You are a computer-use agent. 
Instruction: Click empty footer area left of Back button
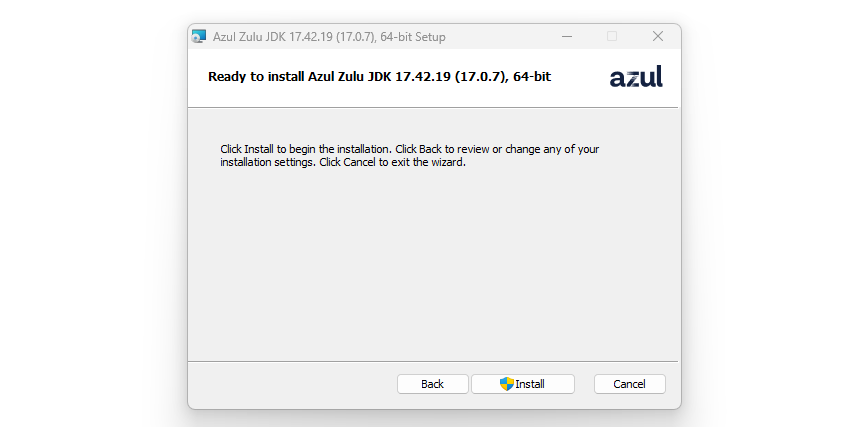292,384
